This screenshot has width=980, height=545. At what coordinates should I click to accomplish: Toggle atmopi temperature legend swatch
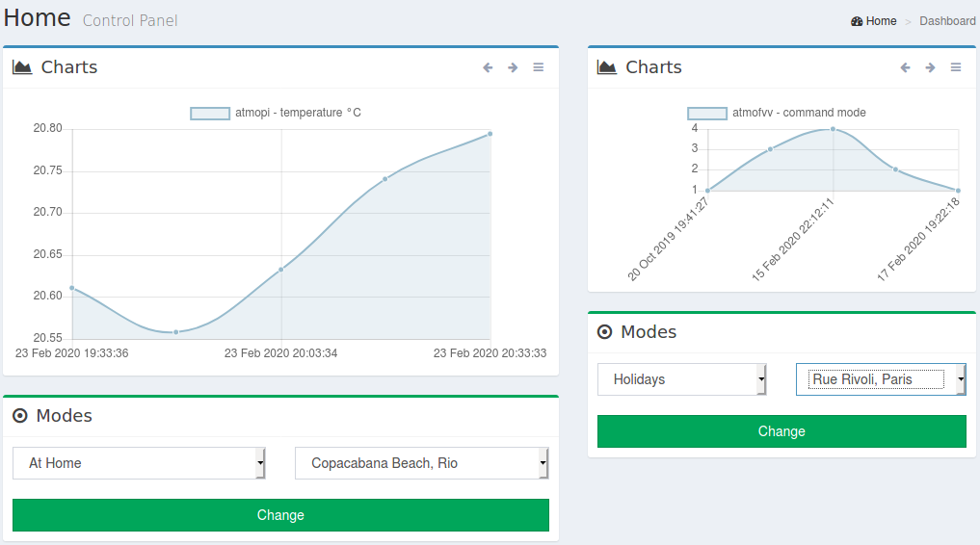coord(210,113)
